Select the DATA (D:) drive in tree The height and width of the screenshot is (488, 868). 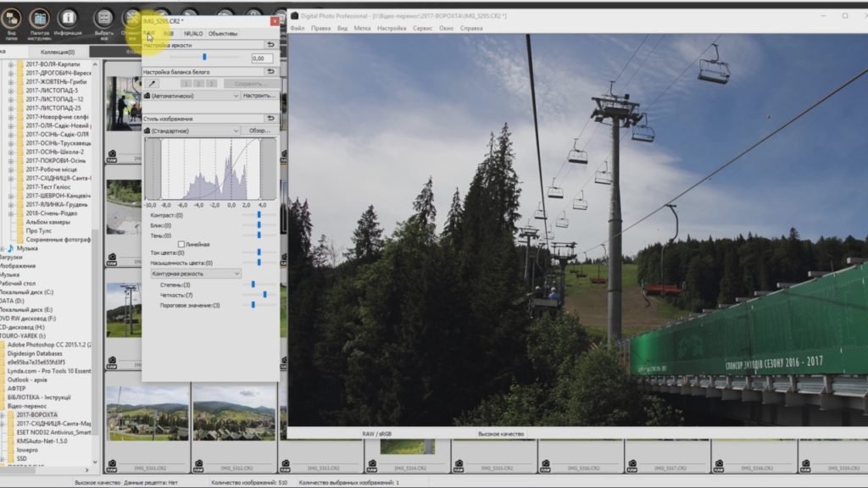[x=12, y=301]
